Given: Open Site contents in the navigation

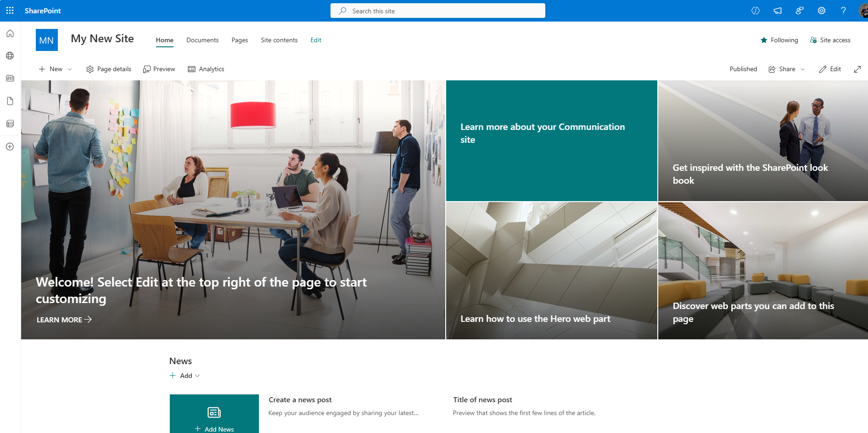Looking at the screenshot, I should tap(279, 40).
